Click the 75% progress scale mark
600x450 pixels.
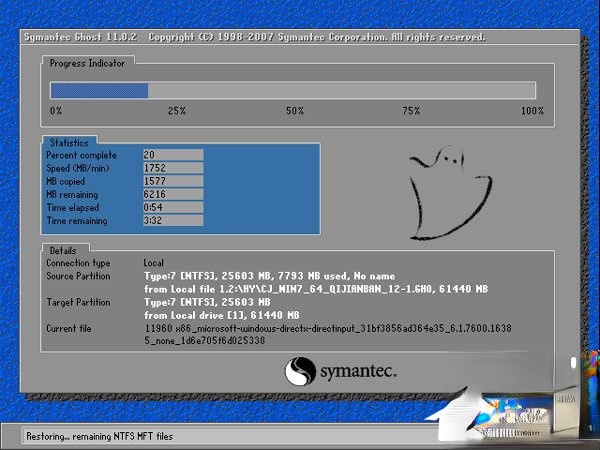tap(411, 111)
